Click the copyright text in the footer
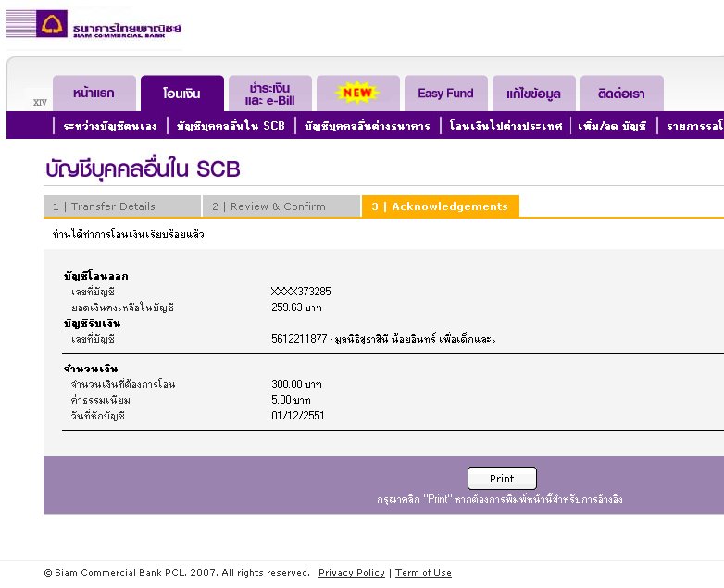Image resolution: width=724 pixels, height=588 pixels. pyautogui.click(x=177, y=573)
